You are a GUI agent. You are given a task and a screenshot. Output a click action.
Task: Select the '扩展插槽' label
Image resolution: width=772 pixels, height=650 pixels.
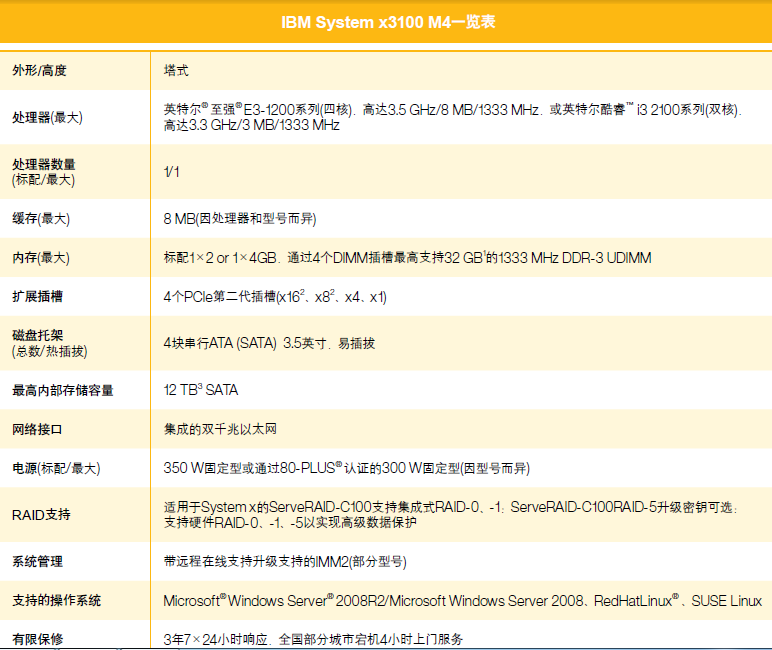(x=37, y=296)
